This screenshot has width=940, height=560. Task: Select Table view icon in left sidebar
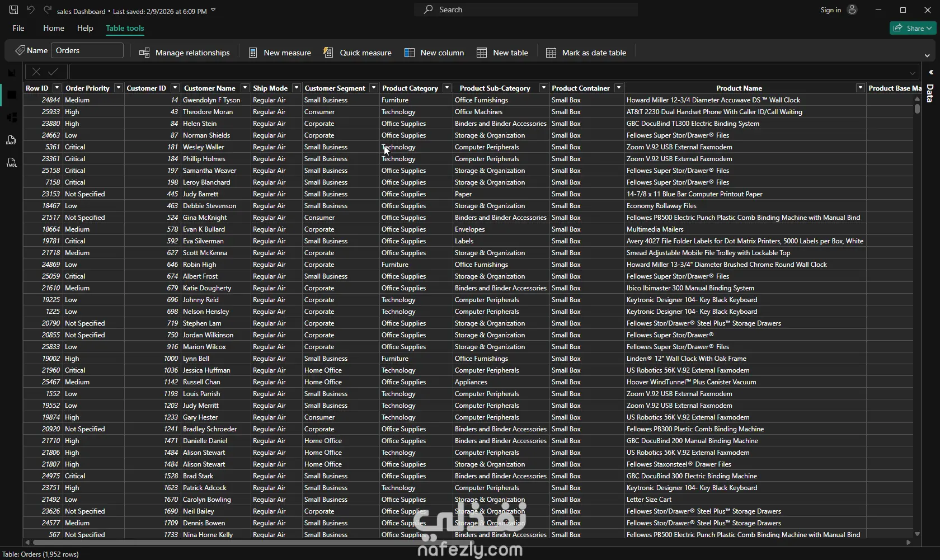pos(11,95)
